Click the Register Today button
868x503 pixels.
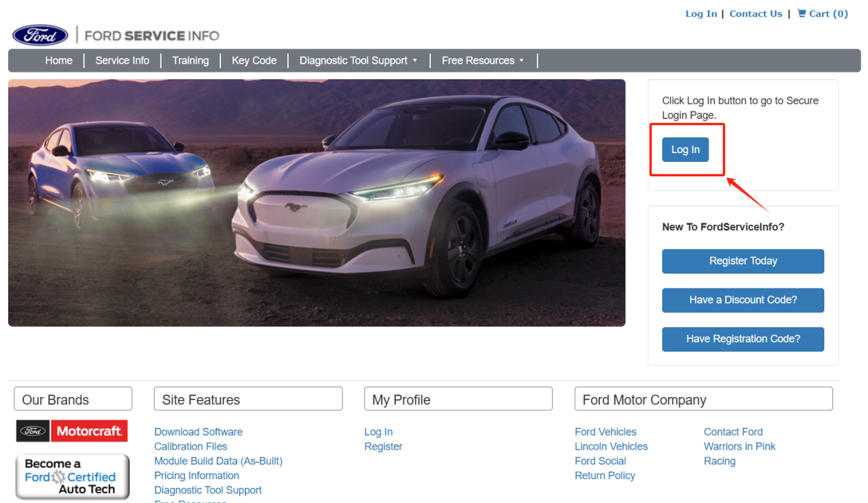743,261
